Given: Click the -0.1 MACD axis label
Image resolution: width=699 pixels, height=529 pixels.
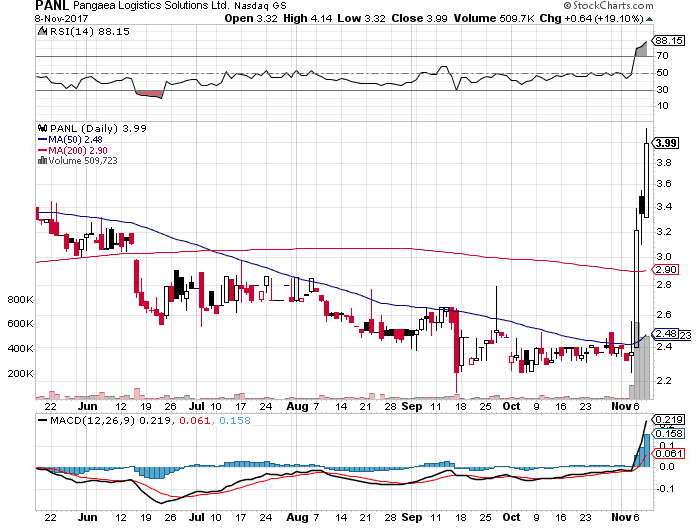Looking at the screenshot, I should 665,489.
